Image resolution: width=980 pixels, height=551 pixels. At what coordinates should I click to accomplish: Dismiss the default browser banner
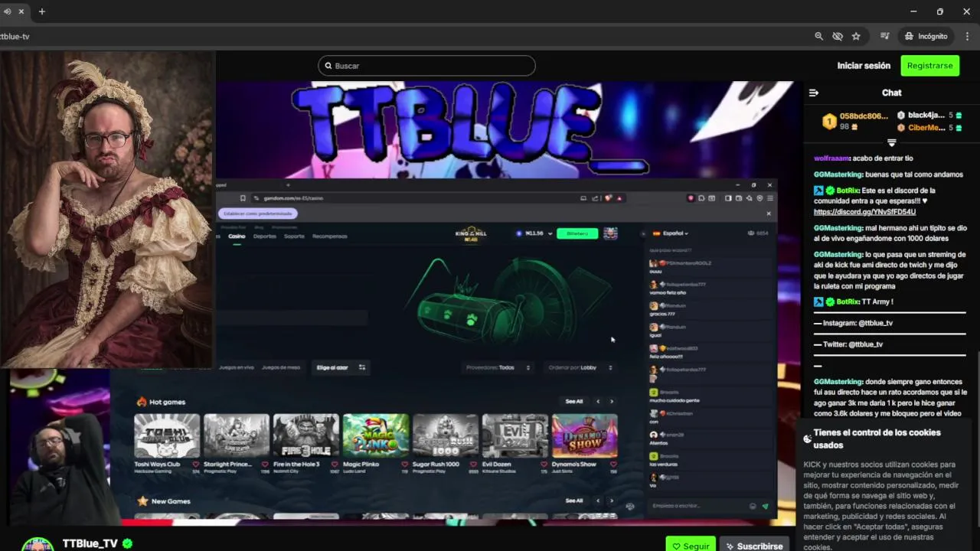[x=769, y=214]
